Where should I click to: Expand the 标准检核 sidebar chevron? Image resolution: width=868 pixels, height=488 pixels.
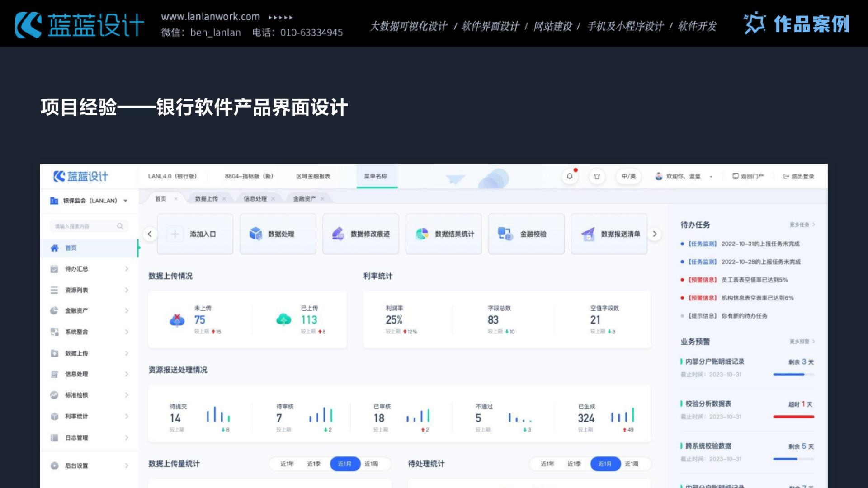pos(127,395)
